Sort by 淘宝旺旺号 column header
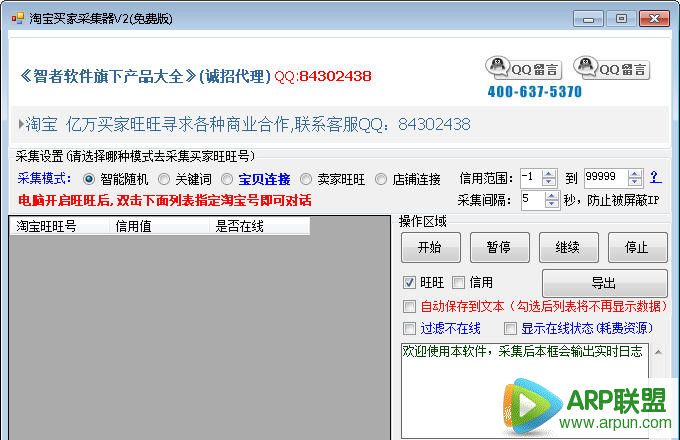680x440 pixels. [59, 226]
